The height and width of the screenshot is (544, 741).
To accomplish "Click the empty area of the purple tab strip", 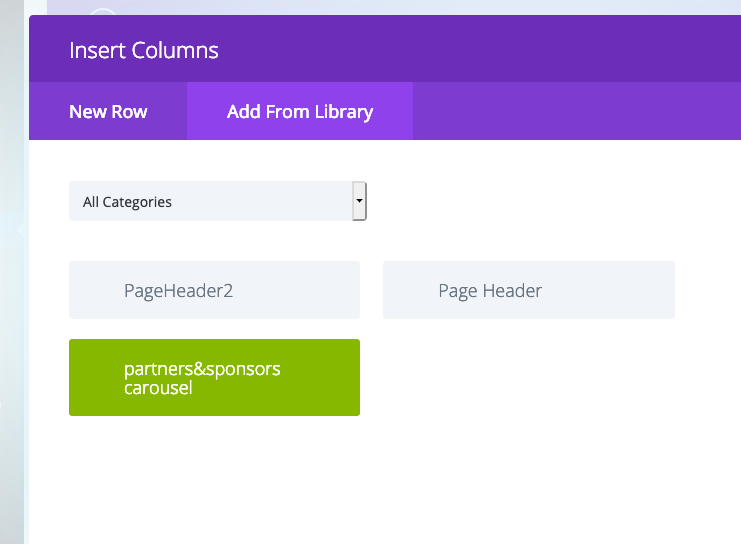I will pos(577,111).
